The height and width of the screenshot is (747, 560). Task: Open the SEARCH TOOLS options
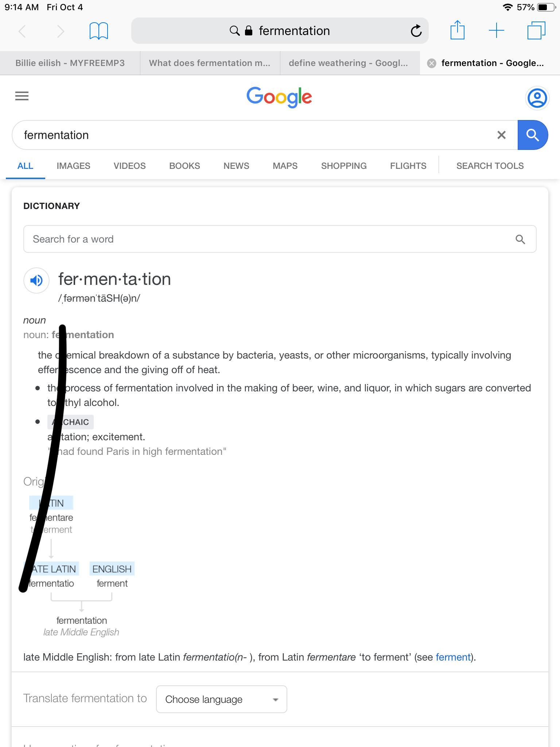coord(490,166)
